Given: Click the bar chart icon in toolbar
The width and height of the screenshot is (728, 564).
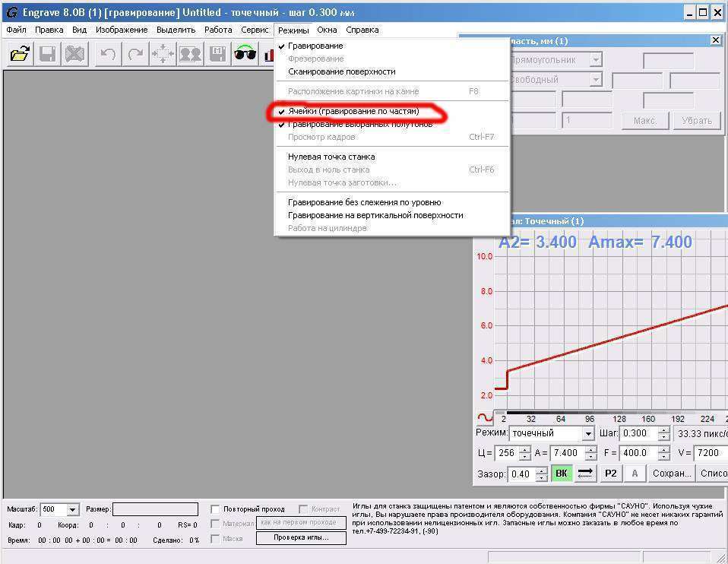Looking at the screenshot, I should [x=267, y=54].
